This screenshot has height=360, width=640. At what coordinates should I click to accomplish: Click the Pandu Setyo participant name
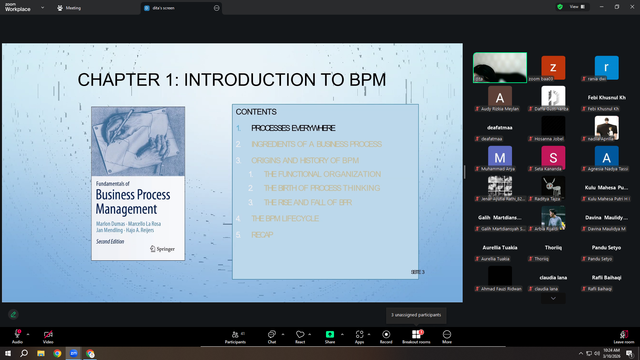607,247
